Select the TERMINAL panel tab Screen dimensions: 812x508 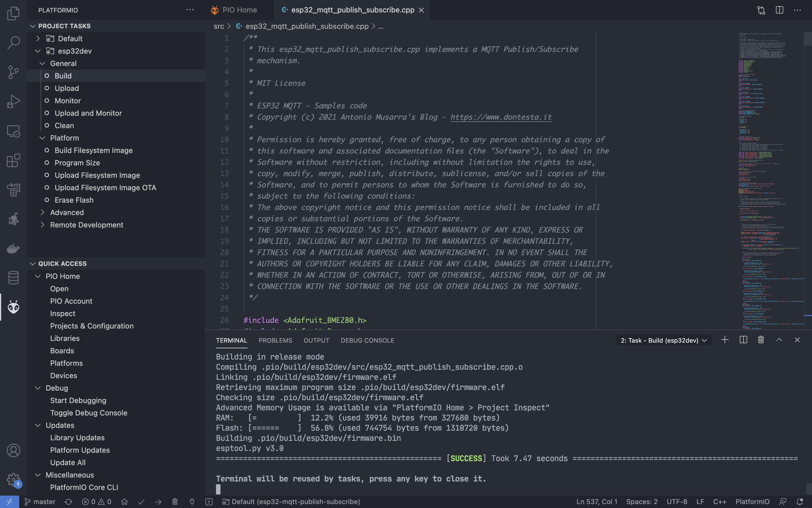[231, 340]
